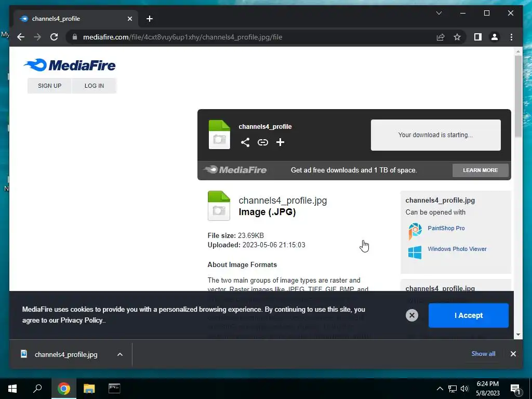Image resolution: width=532 pixels, height=399 pixels.
Task: Click the green file icon in dark download panel
Action: pyautogui.click(x=219, y=135)
